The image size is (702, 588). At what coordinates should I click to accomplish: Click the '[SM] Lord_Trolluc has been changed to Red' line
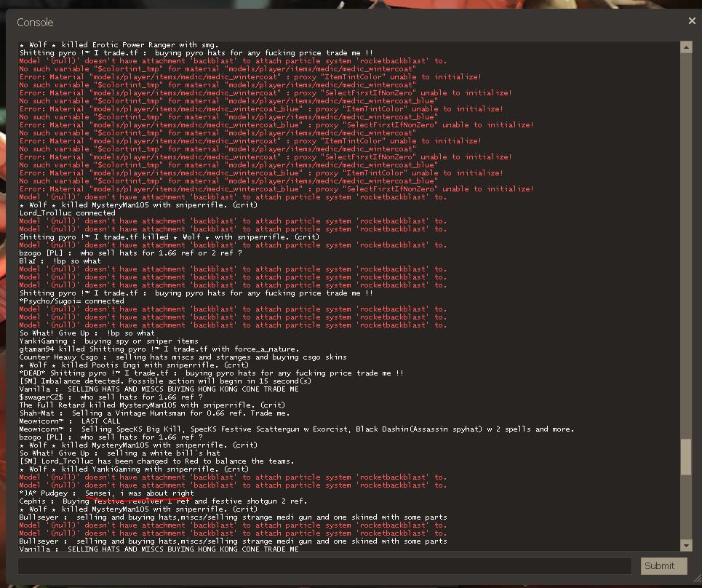(x=156, y=461)
